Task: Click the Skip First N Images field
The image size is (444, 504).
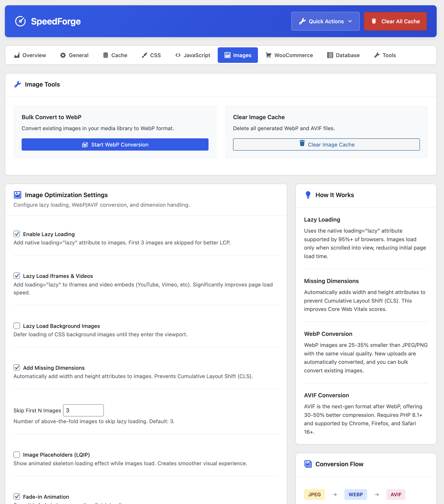Action: coord(83,410)
